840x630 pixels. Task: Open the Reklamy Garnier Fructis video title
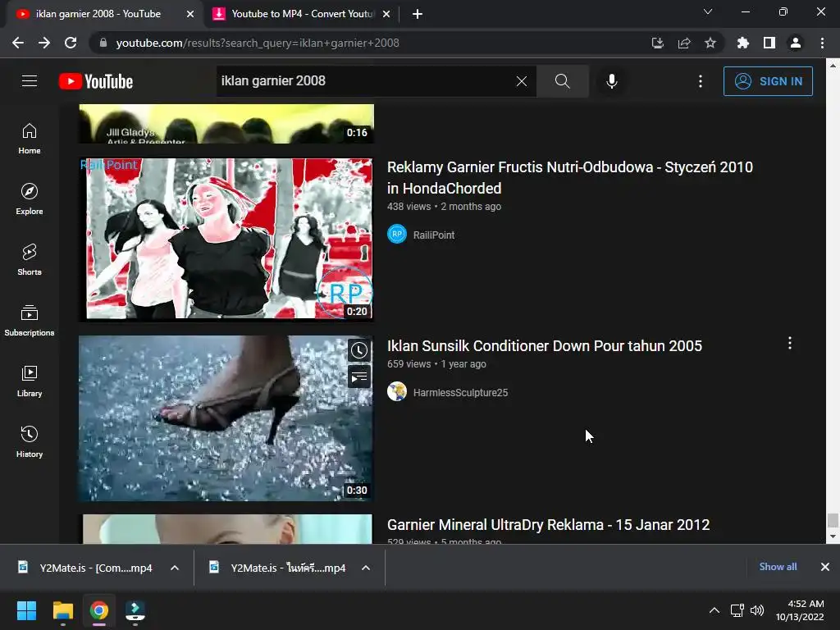570,177
